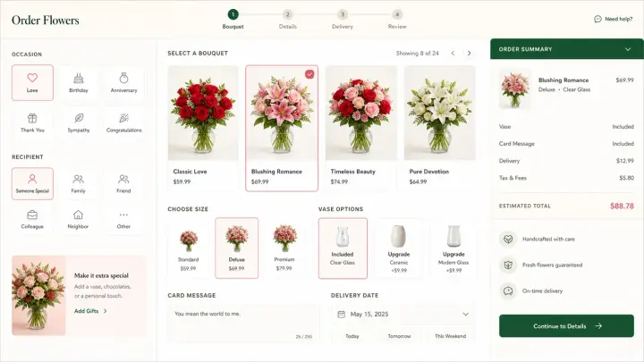The image size is (644, 362).
Task: Click the Add Gifts link
Action: [90, 311]
